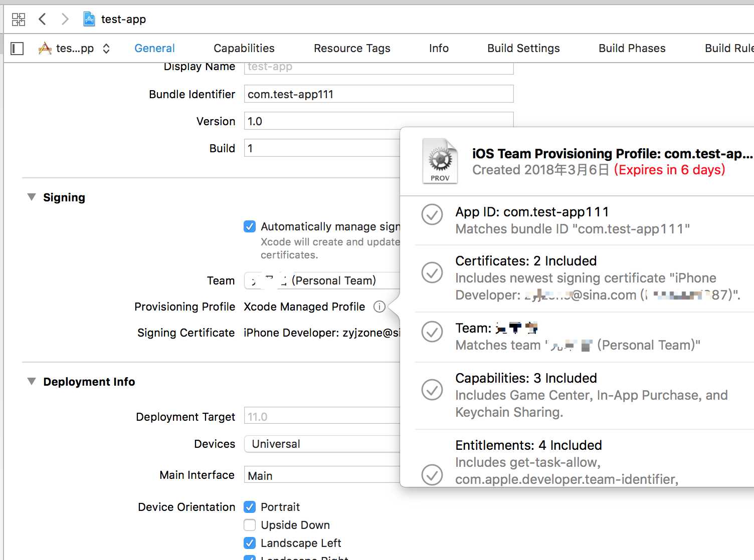
Task: Go forward with the right chevron
Action: click(65, 20)
